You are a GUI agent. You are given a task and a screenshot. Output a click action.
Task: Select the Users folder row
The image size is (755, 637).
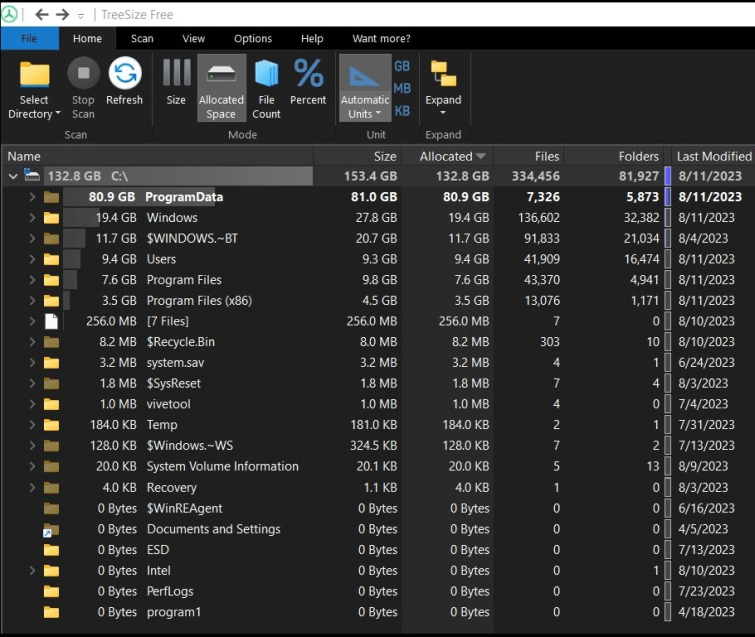(x=161, y=259)
